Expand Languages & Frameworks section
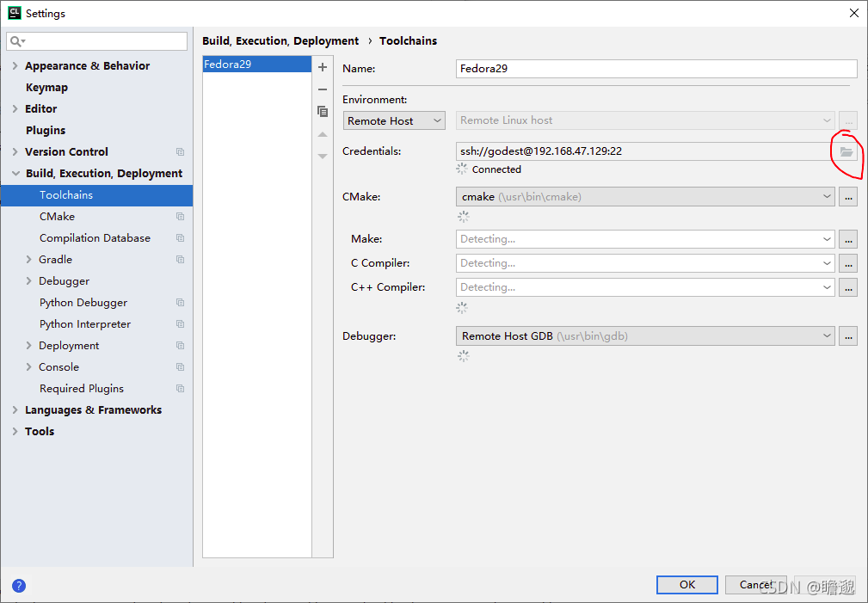 point(15,410)
